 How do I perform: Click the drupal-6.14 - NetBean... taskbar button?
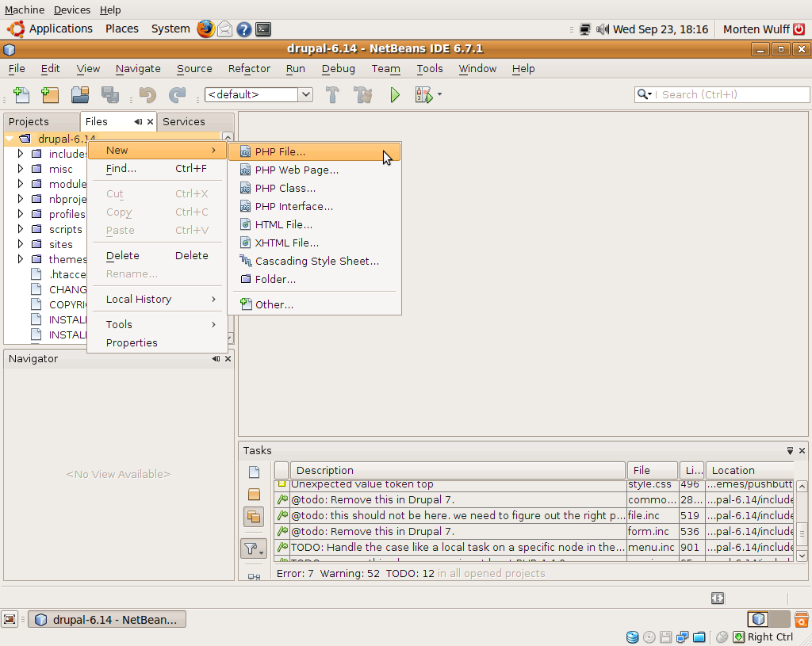[x=107, y=620]
